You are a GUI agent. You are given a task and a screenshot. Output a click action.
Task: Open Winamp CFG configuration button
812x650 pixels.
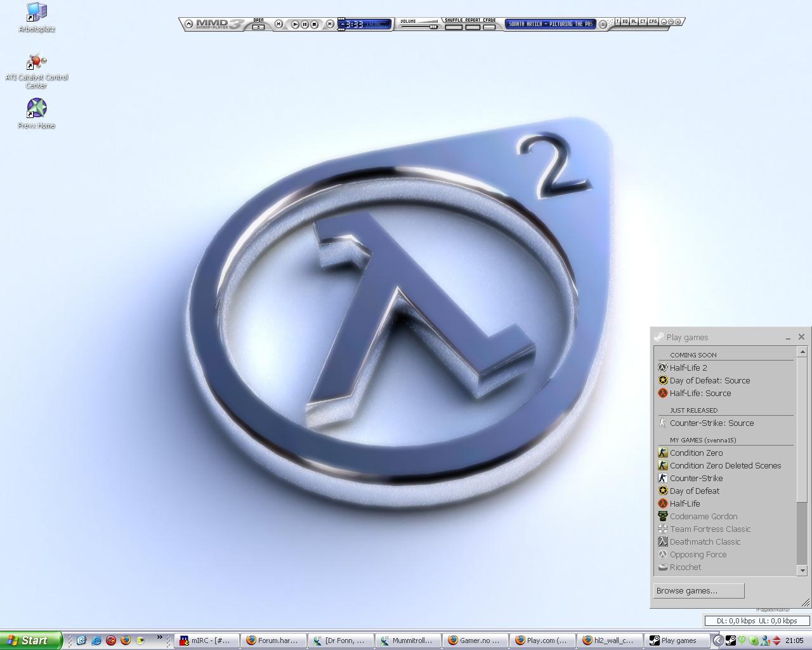(653, 22)
